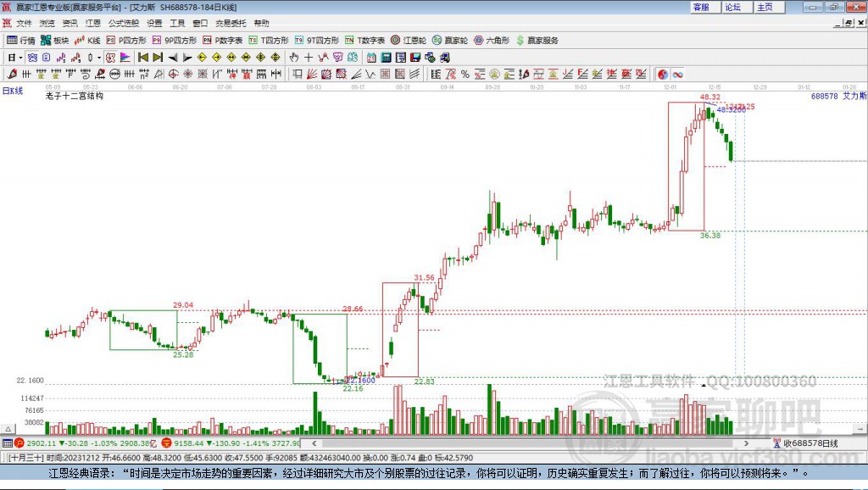The width and height of the screenshot is (868, 490).
Task: Open the P四方形 tool
Action: (126, 41)
